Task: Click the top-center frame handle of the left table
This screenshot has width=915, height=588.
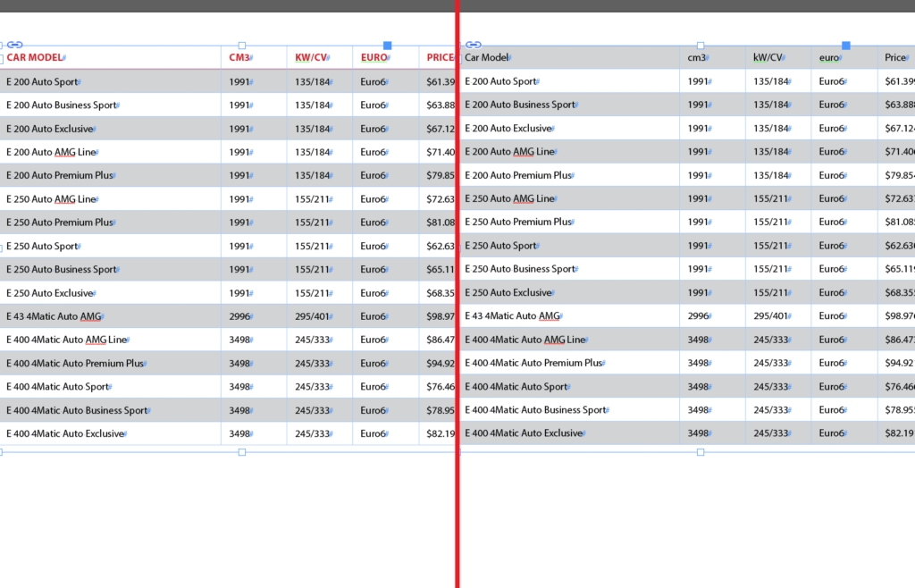Action: coord(242,46)
